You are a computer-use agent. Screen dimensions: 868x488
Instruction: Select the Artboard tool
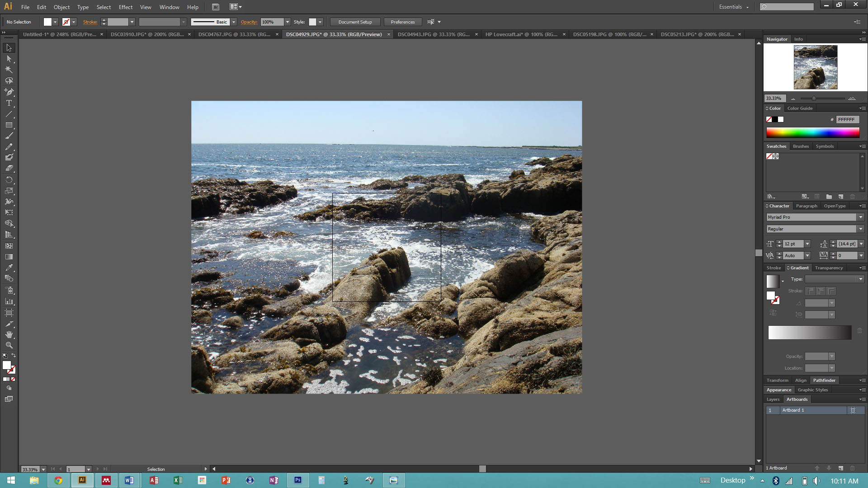9,313
